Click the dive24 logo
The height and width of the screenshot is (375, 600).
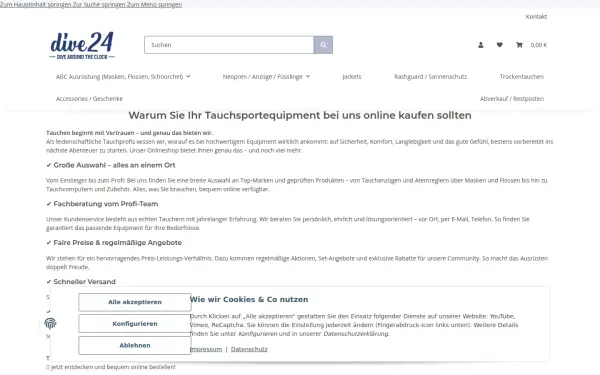click(x=82, y=46)
